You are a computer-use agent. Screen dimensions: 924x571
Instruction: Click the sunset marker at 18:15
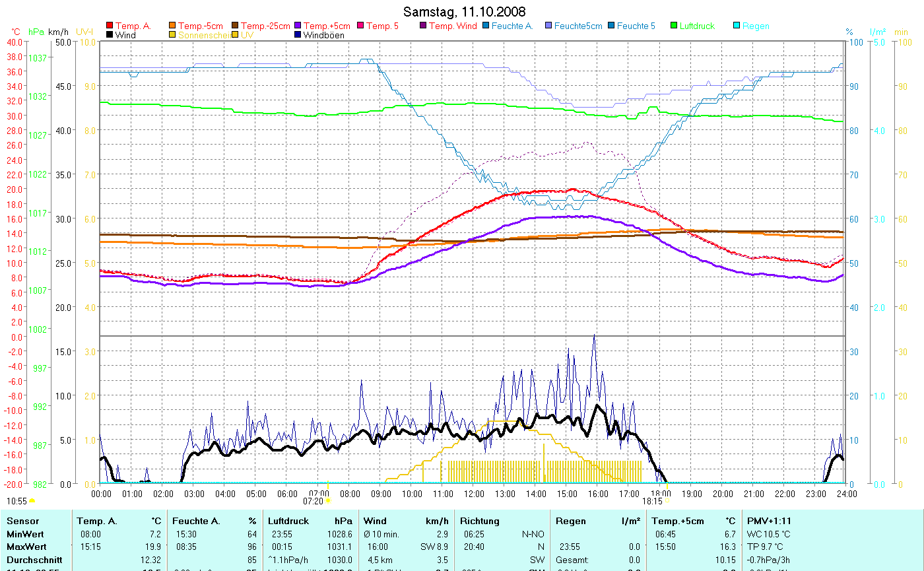pos(667,501)
